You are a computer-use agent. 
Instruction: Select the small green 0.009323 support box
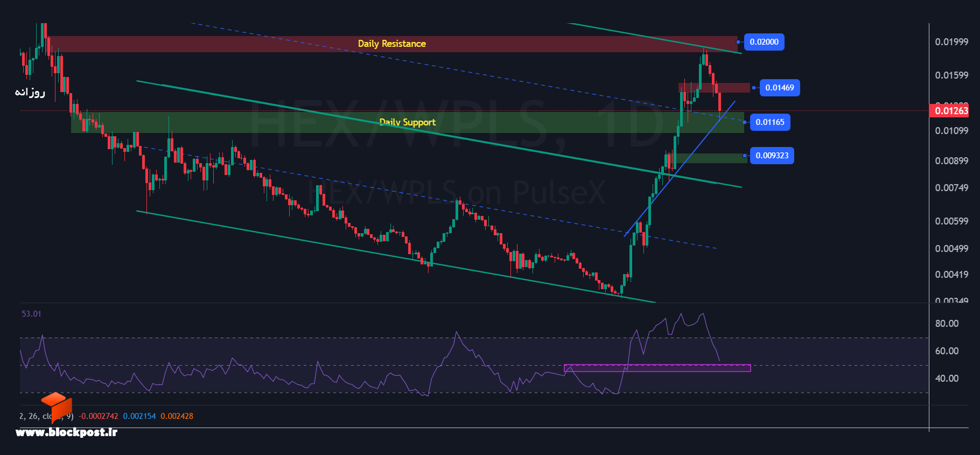click(x=709, y=158)
